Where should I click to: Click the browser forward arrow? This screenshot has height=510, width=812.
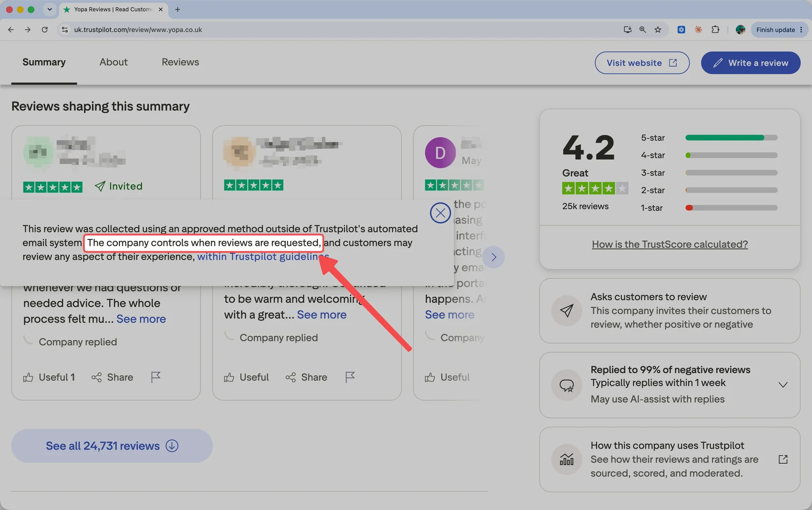(x=28, y=29)
